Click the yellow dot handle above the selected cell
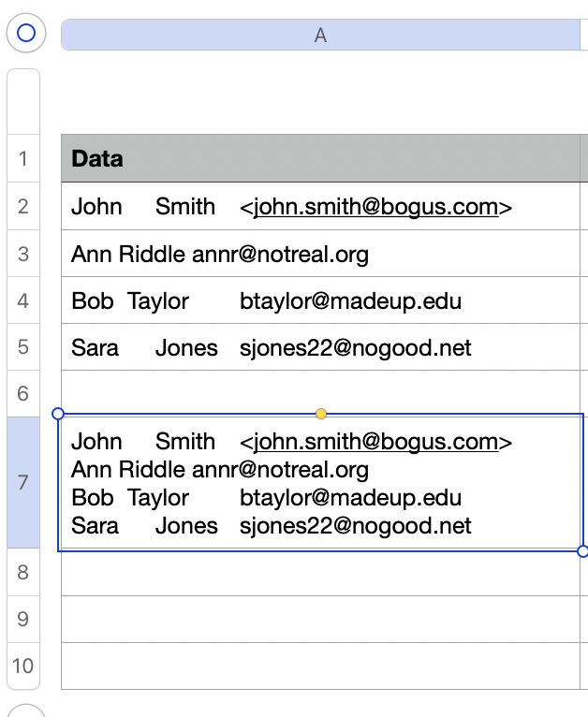 [321, 414]
